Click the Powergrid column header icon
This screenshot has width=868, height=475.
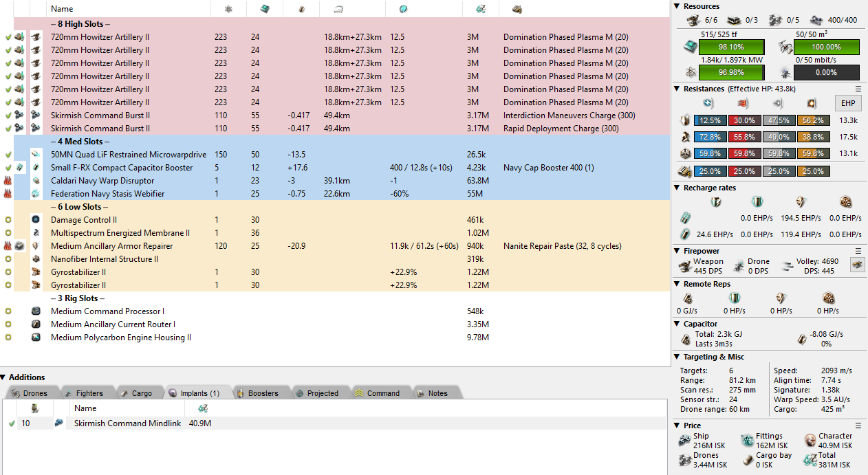coord(228,9)
